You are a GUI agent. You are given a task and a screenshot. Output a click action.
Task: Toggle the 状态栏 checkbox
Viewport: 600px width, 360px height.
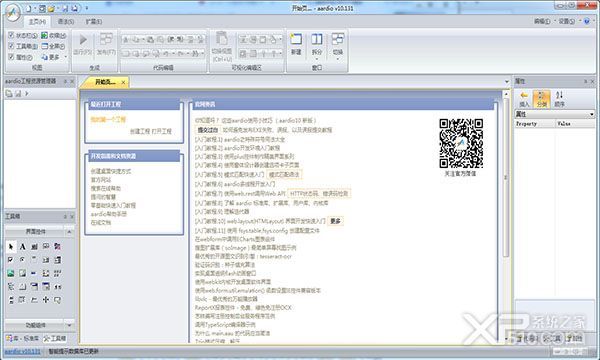(11, 35)
